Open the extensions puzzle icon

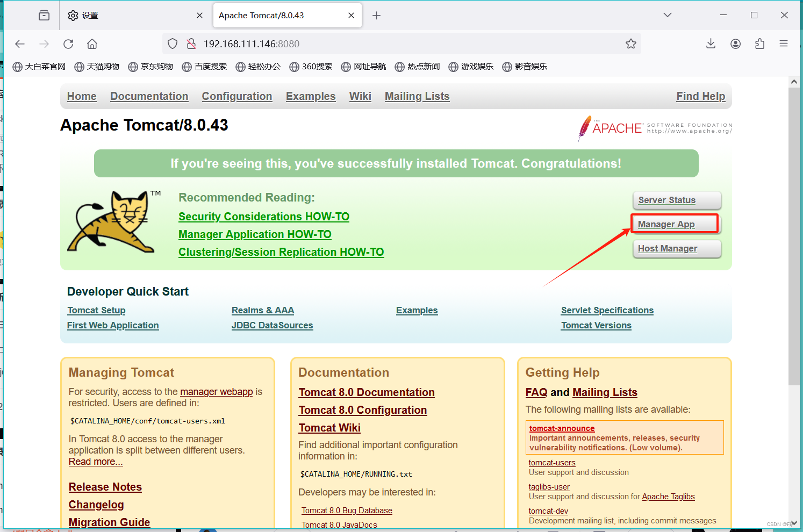tap(759, 44)
